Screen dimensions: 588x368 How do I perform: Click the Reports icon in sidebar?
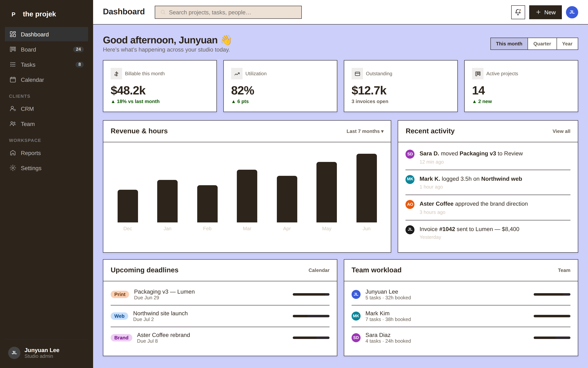(13, 153)
